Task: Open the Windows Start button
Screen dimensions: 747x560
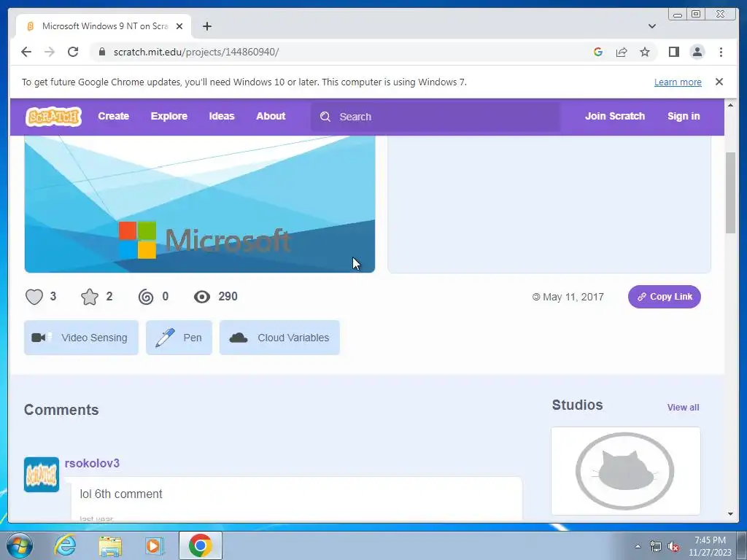Action: coord(19,545)
